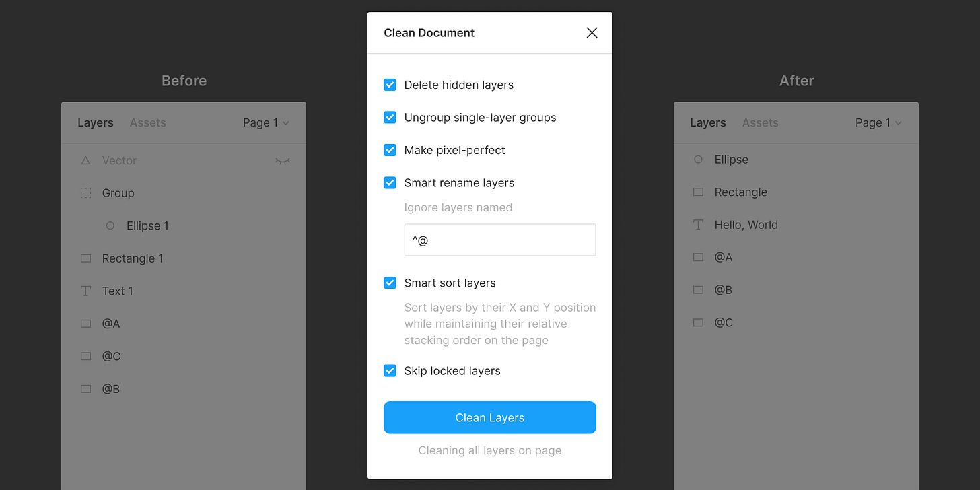The image size is (980, 490).
Task: Select Rectangle layer name in After panel
Action: (x=741, y=192)
